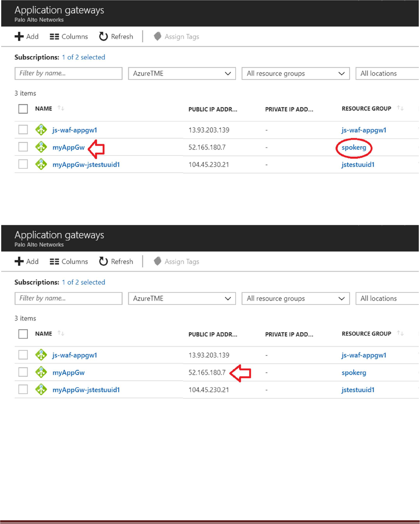Click IP 52.165.180.7 in upper screenshot
This screenshot has width=420, height=524.
pyautogui.click(x=207, y=147)
